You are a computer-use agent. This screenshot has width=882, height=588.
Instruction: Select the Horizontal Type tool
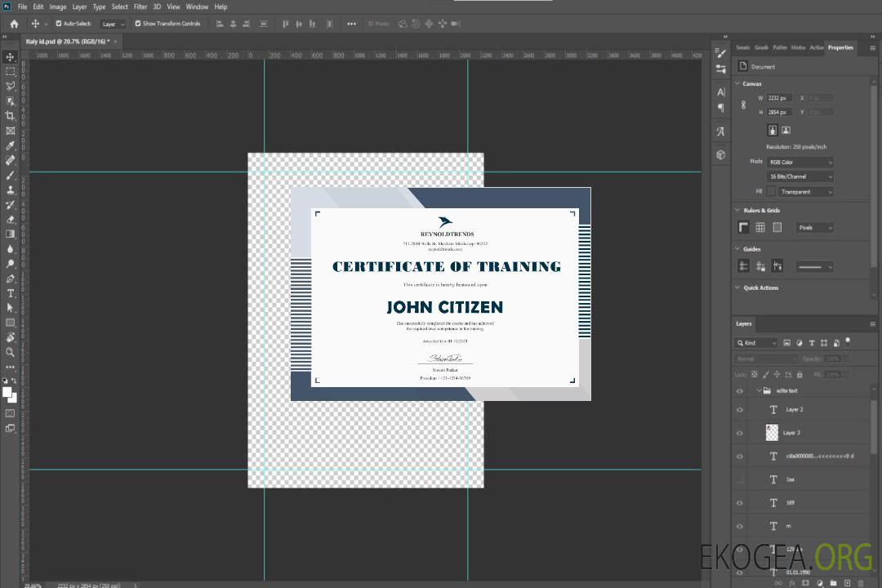[10, 293]
